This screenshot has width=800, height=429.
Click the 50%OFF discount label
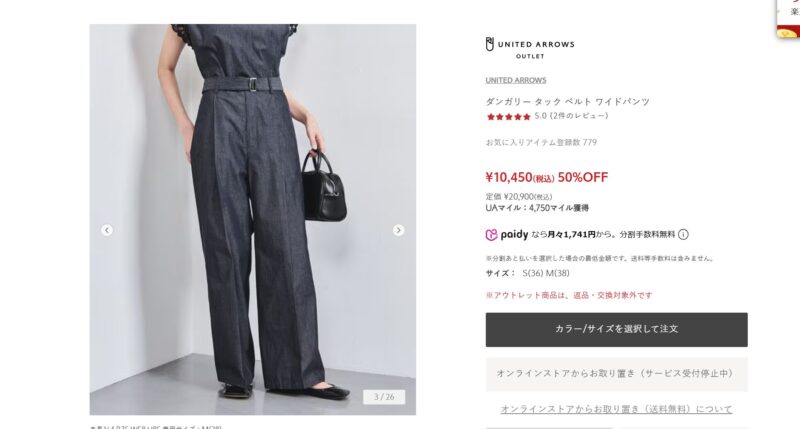[x=583, y=177]
